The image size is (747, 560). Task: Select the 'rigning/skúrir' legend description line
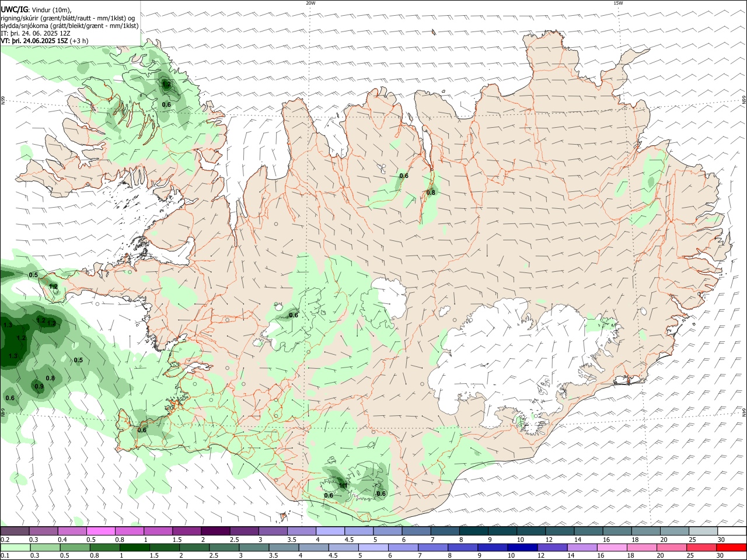coord(68,18)
